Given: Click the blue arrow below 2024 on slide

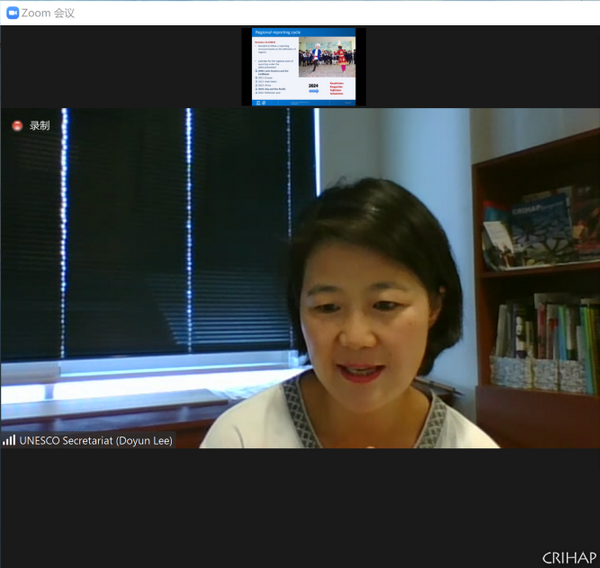Looking at the screenshot, I should 314,91.
